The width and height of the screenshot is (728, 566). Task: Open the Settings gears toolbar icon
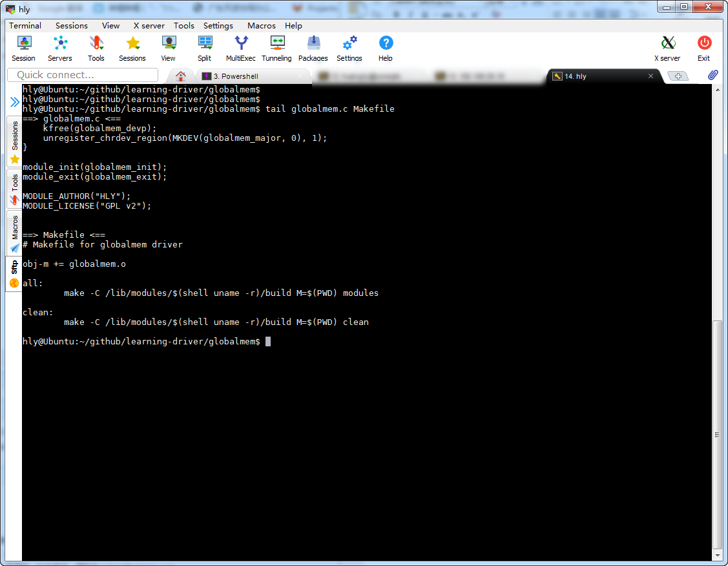click(x=349, y=48)
